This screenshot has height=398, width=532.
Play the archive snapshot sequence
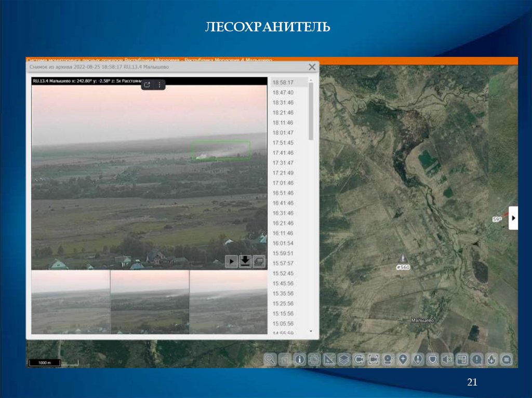click(x=231, y=262)
